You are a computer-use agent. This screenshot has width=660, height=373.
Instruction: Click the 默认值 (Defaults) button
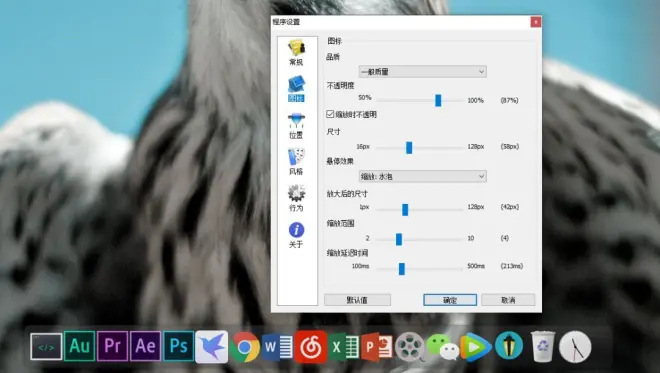click(x=357, y=300)
